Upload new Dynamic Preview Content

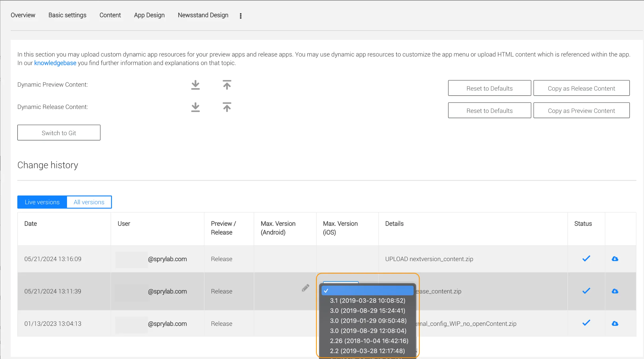click(227, 85)
